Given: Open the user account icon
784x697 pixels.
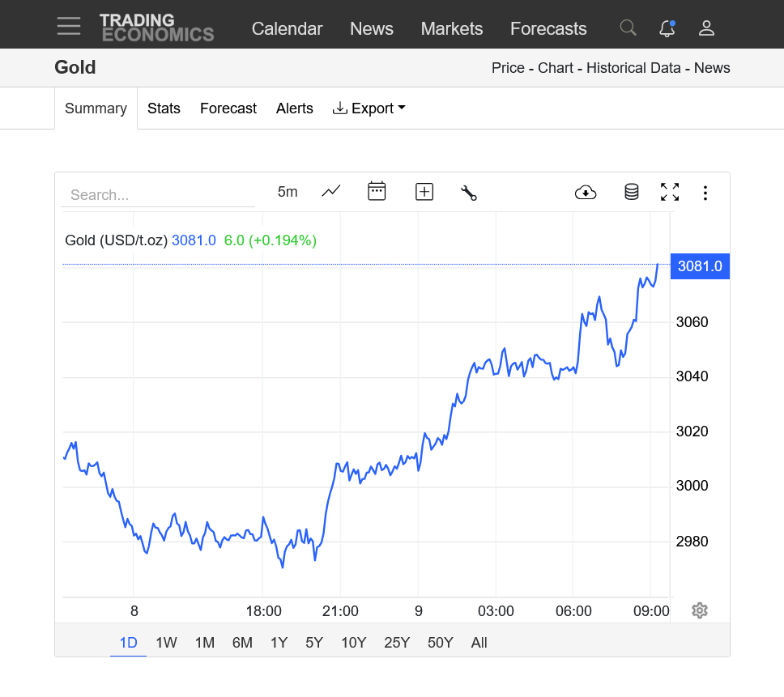Looking at the screenshot, I should [x=706, y=28].
